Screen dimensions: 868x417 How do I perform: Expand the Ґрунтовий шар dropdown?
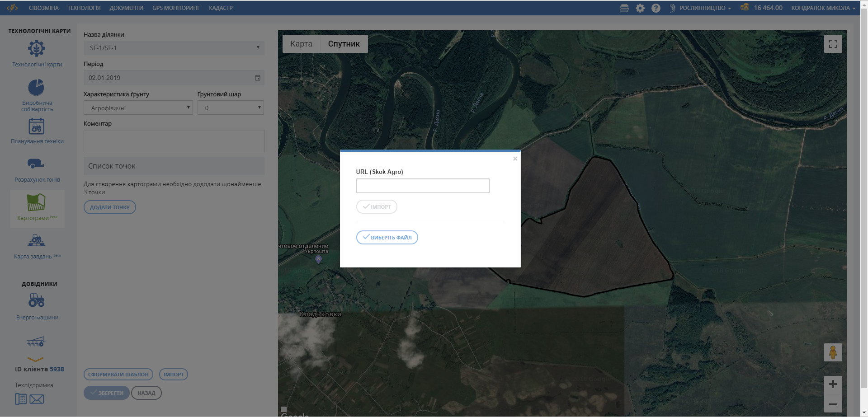(231, 108)
